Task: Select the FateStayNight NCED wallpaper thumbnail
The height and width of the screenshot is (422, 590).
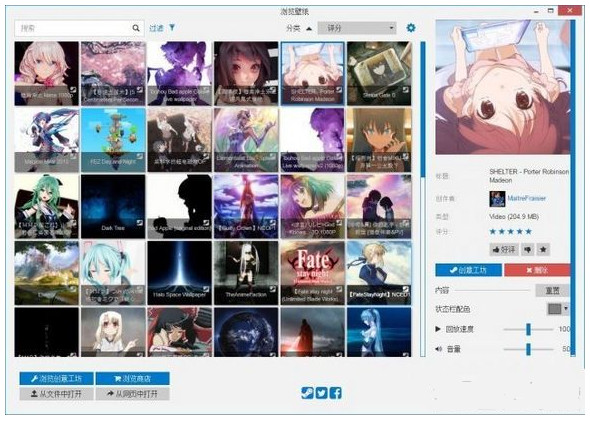Action: point(379,273)
